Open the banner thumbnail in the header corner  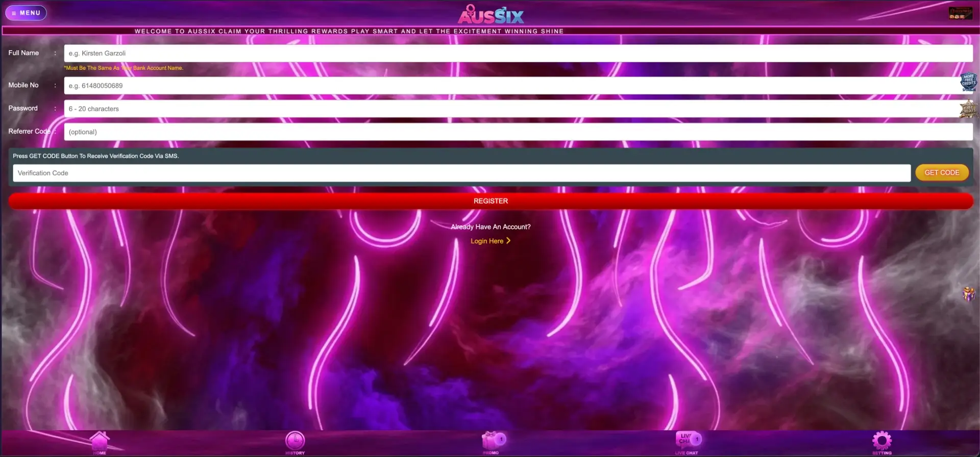pyautogui.click(x=960, y=13)
